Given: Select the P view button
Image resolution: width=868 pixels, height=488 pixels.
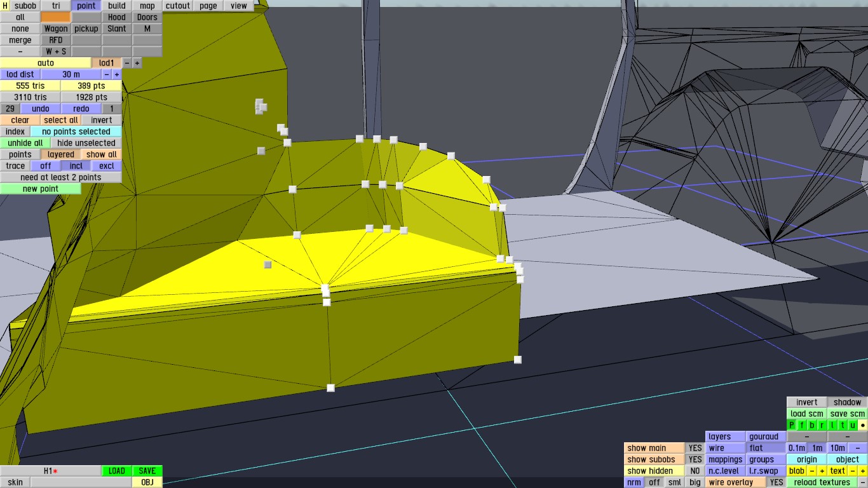Looking at the screenshot, I should (x=792, y=425).
